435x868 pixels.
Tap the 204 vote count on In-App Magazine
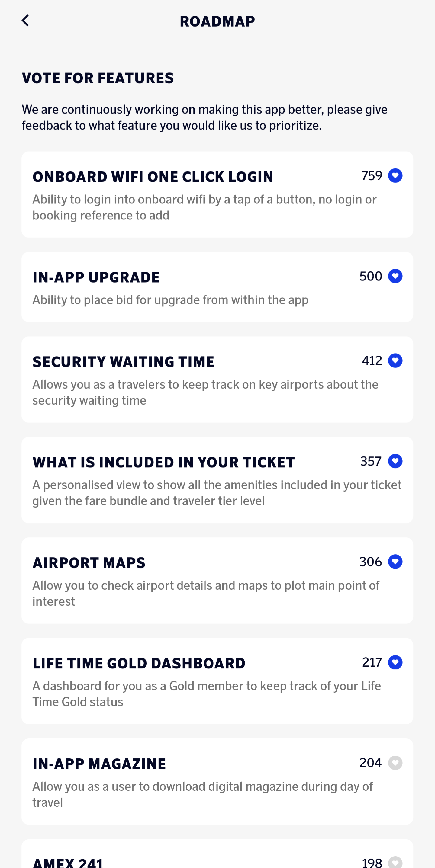point(371,763)
